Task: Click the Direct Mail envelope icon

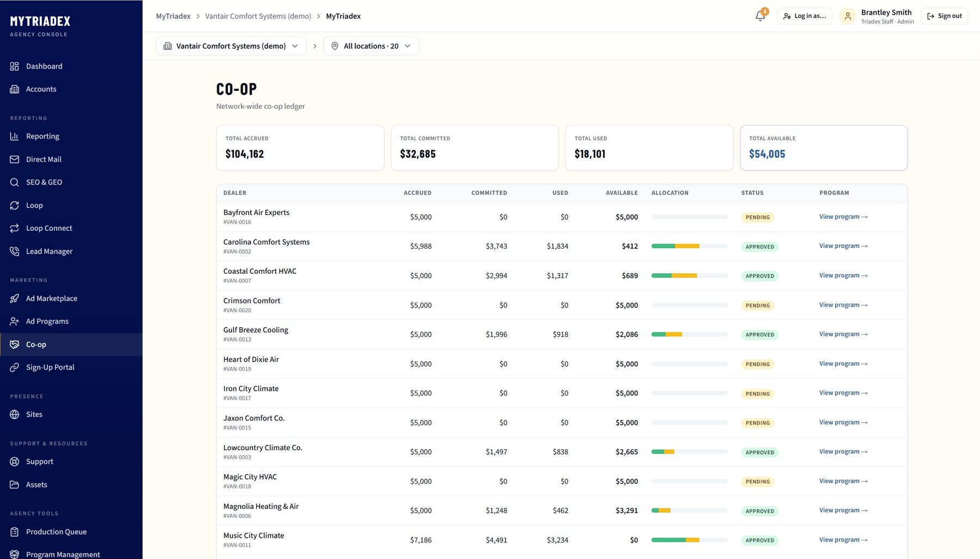Action: pos(15,159)
